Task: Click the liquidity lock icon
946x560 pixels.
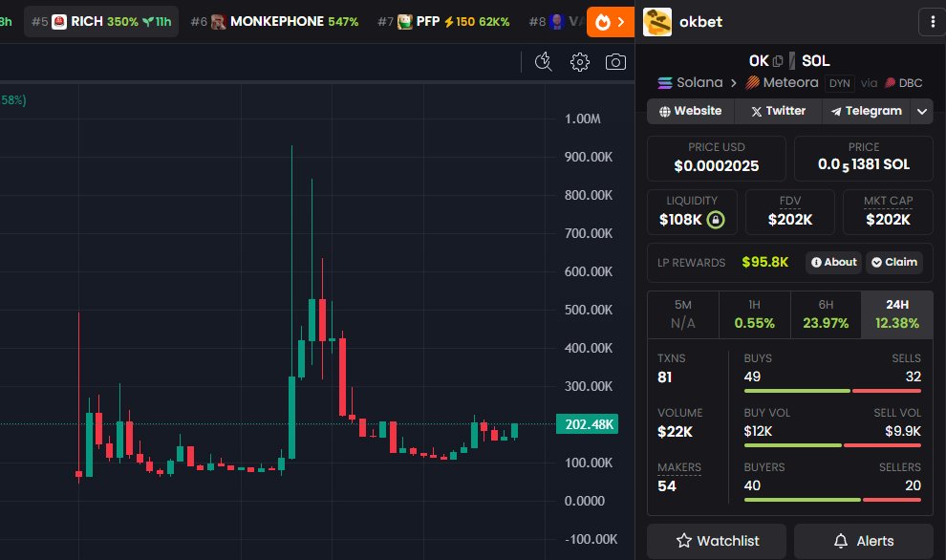Action: [x=716, y=220]
